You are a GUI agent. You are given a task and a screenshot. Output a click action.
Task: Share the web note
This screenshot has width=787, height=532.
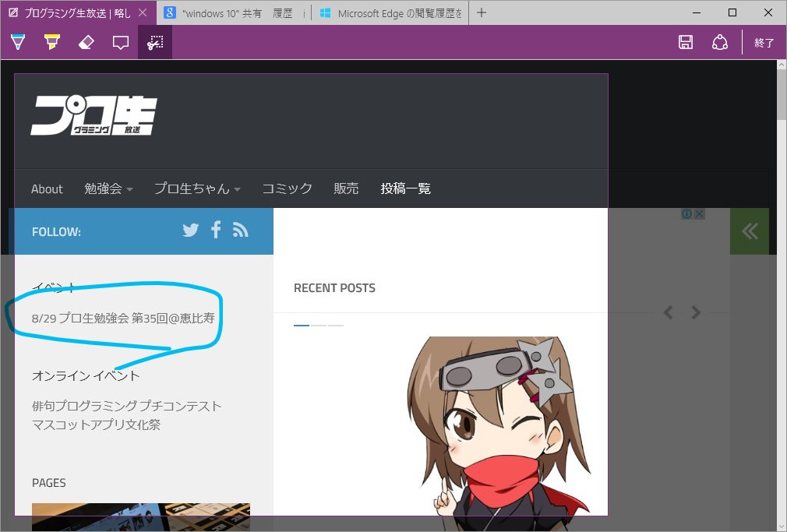(x=719, y=42)
